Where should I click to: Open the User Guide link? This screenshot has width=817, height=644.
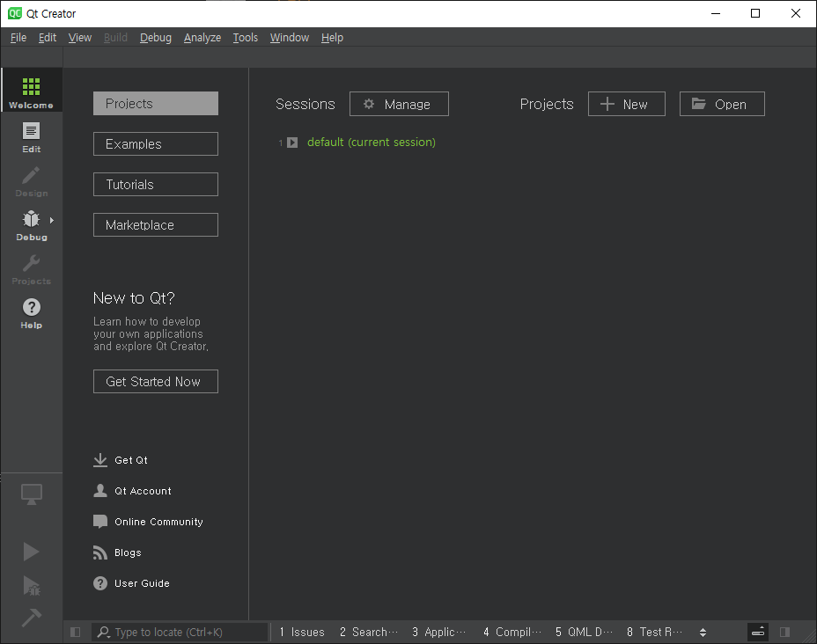click(131, 583)
